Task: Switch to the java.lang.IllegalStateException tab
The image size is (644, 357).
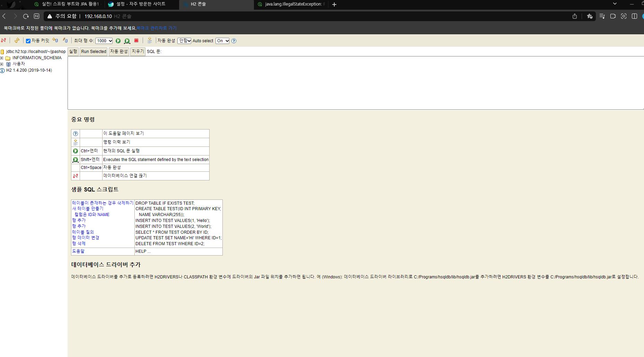Action: coord(291,4)
